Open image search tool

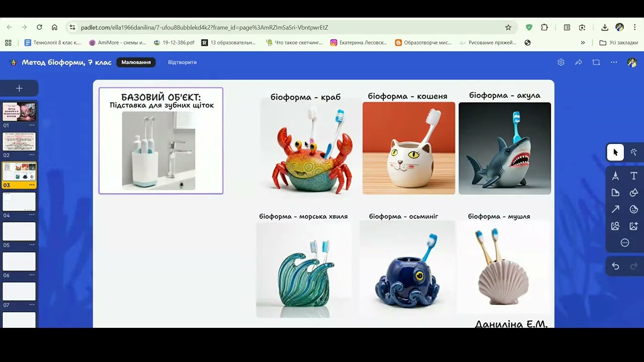pos(615,226)
